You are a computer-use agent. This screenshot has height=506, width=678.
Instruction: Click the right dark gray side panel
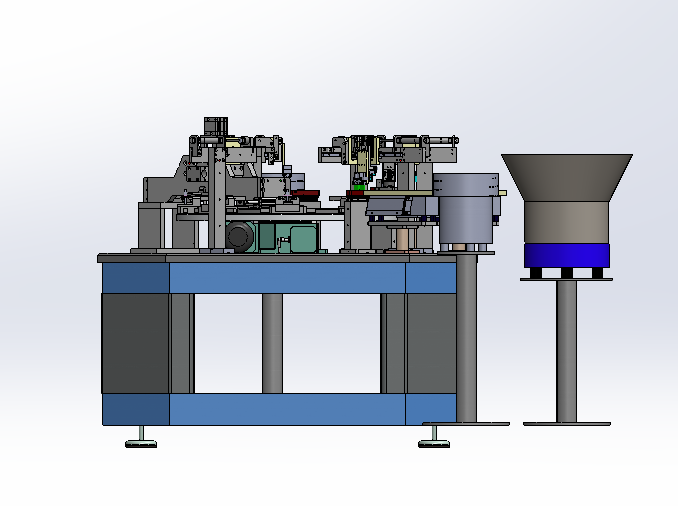click(x=431, y=343)
